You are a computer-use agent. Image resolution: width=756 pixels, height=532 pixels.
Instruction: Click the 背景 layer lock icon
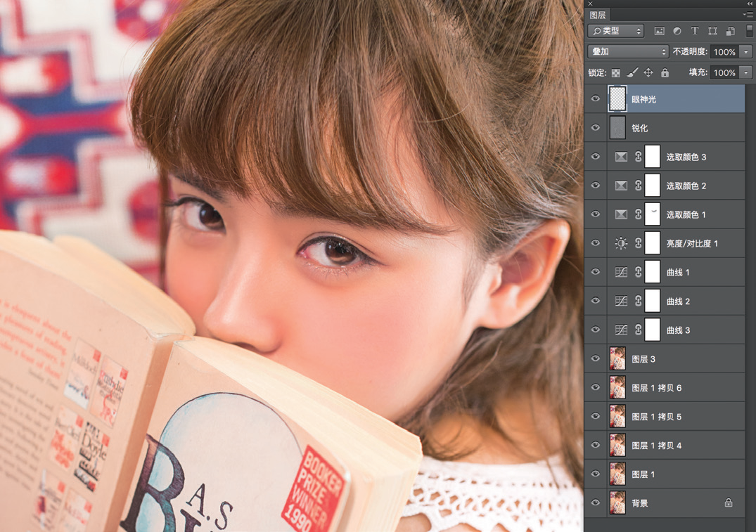tap(728, 502)
